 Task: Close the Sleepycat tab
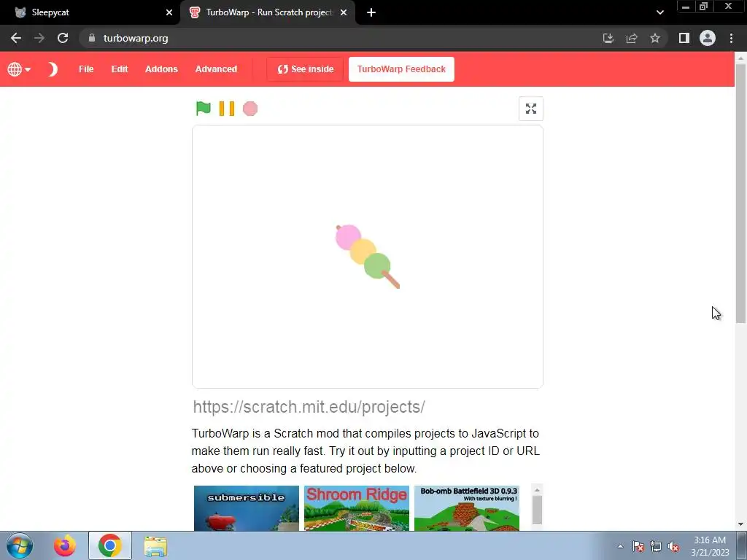tap(169, 12)
